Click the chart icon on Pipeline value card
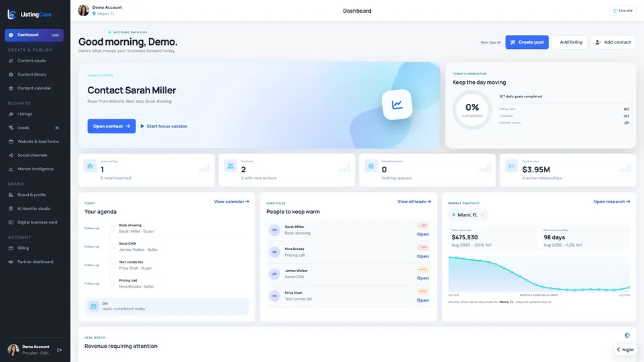Screen dimensions: 644x362 point(511,166)
